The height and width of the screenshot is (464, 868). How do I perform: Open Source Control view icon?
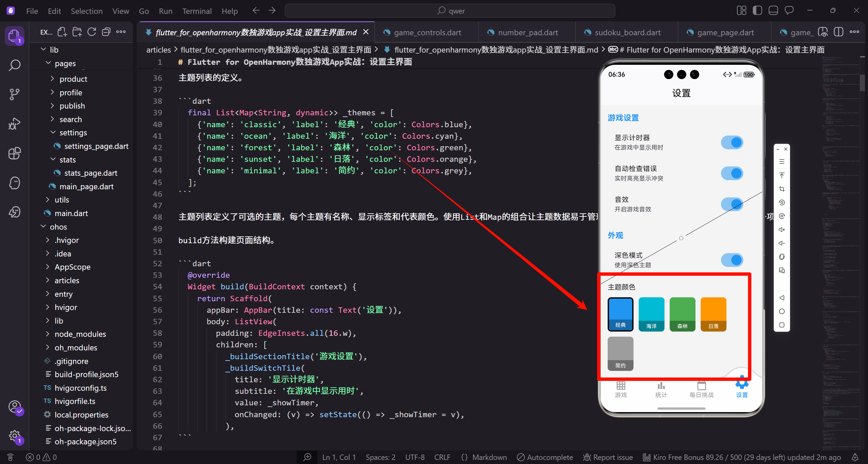[x=14, y=94]
